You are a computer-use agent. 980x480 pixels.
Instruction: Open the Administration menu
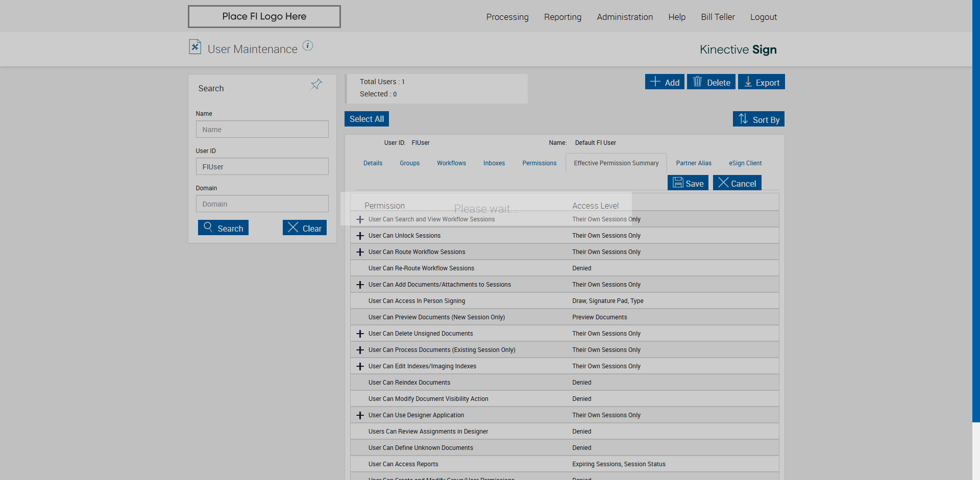625,17
